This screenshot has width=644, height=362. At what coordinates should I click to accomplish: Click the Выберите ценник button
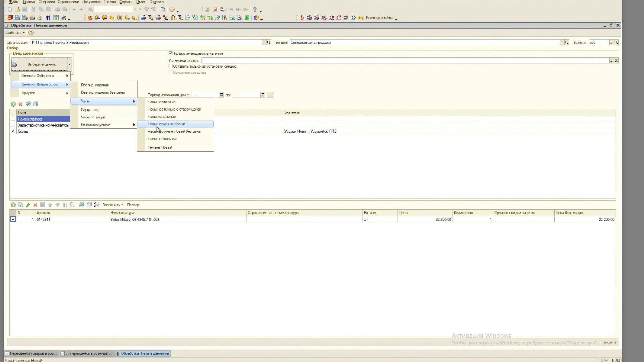[x=39, y=64]
